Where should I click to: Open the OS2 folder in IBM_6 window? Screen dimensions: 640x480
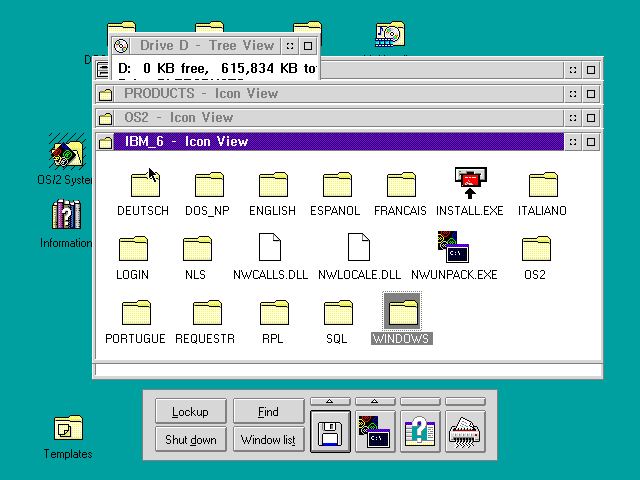pos(536,248)
